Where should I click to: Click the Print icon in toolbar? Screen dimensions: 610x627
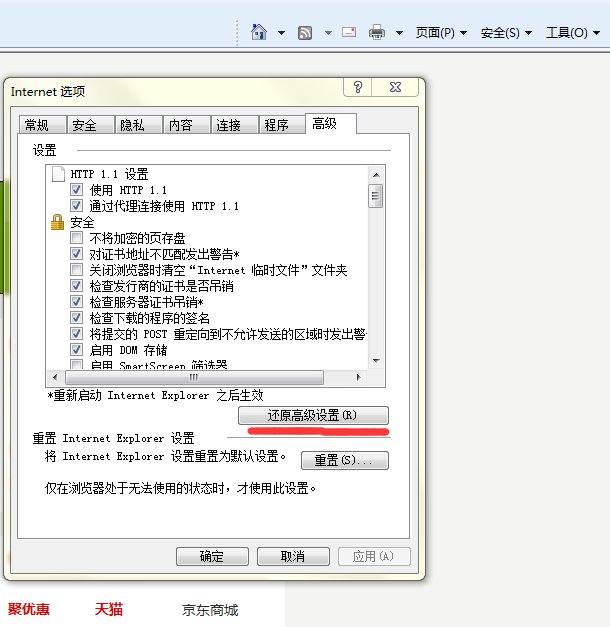tap(377, 32)
